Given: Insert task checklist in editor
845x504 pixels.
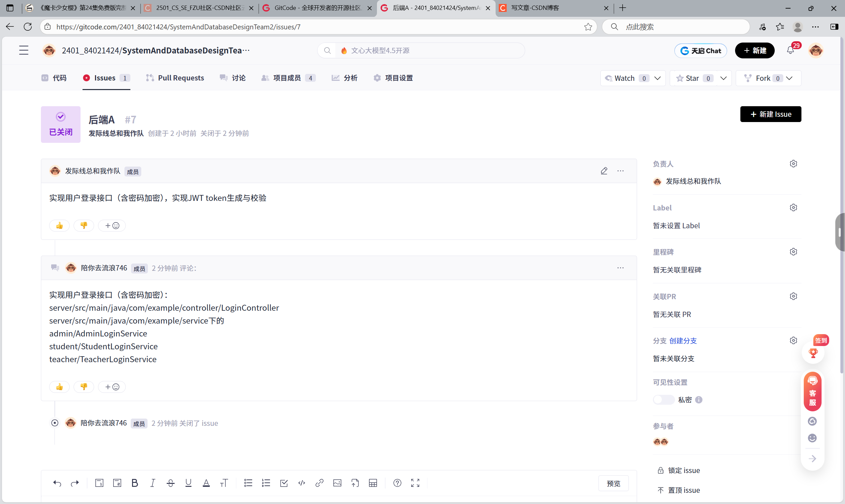Looking at the screenshot, I should point(284,483).
